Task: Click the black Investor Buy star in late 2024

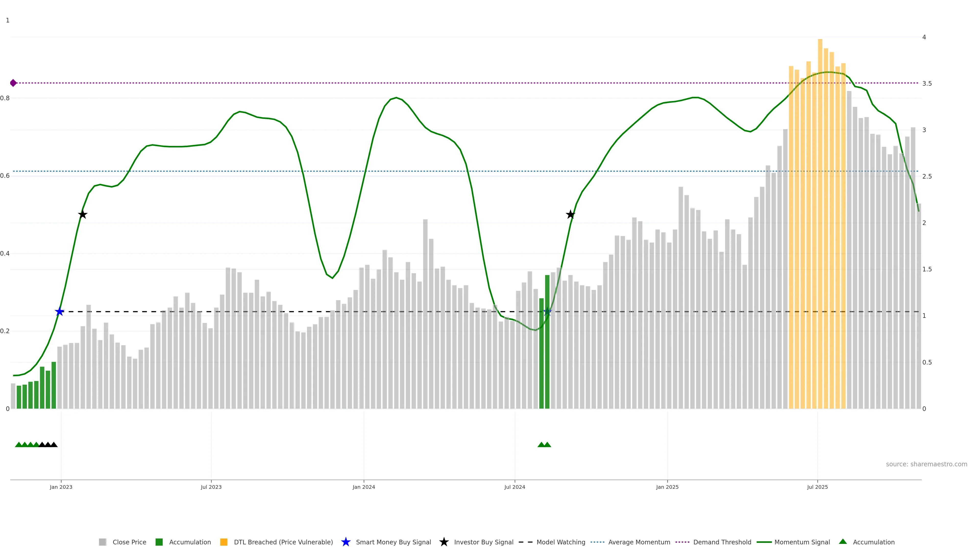Action: (x=570, y=215)
